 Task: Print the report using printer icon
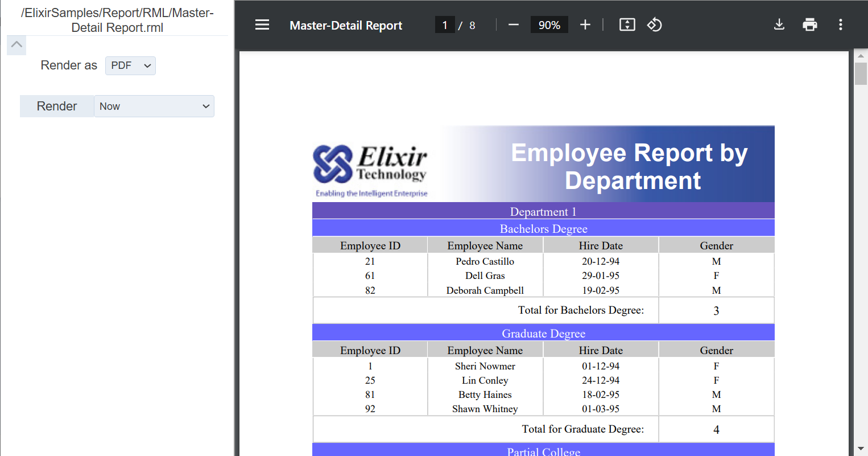coord(809,24)
